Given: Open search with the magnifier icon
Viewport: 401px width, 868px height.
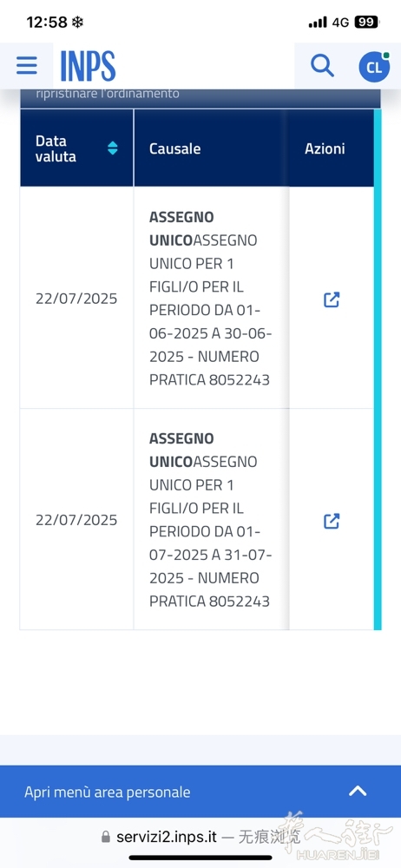Looking at the screenshot, I should [322, 66].
